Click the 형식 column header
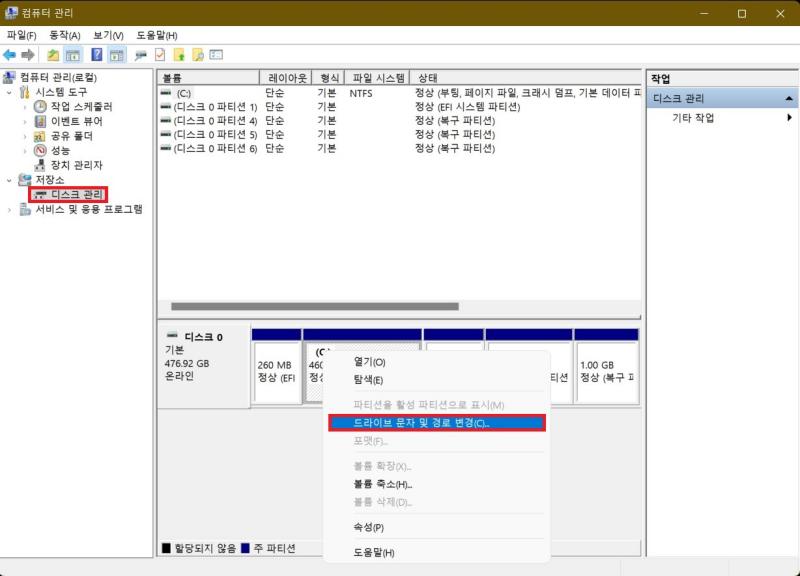Screen dimensions: 800x576 [329, 78]
